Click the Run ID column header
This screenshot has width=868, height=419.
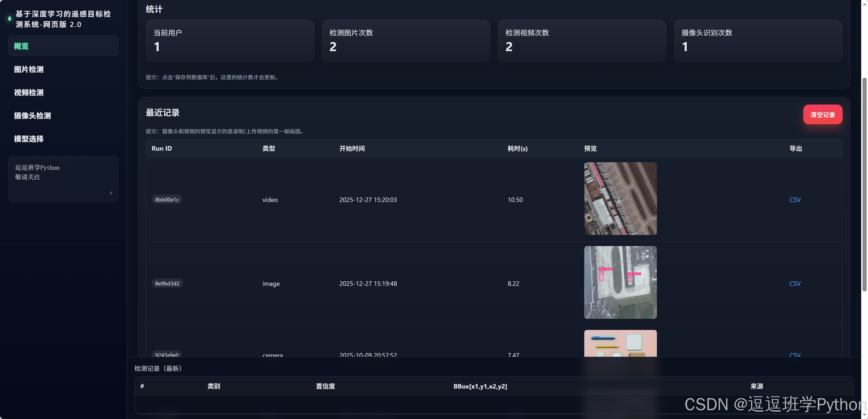click(162, 148)
